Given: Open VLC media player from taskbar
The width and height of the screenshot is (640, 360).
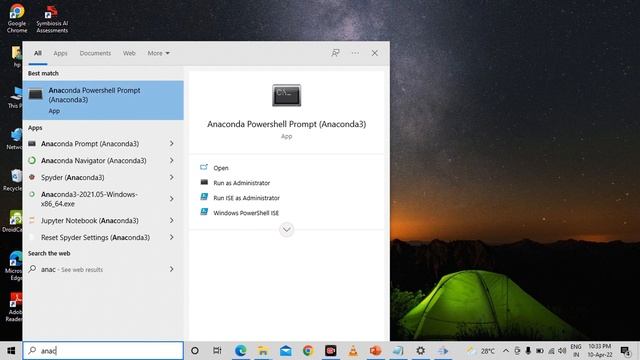Looking at the screenshot, I should [x=353, y=351].
